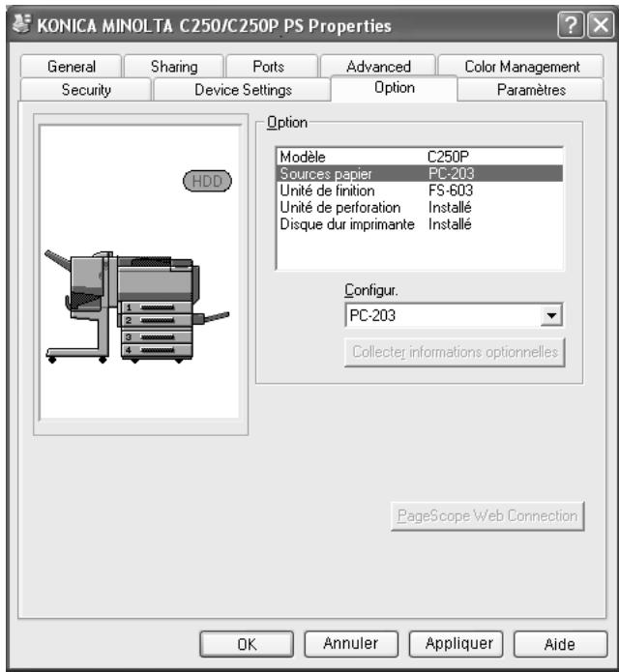Click the HDD badge in the preview
This screenshot has width=619, height=672.
pos(207,181)
